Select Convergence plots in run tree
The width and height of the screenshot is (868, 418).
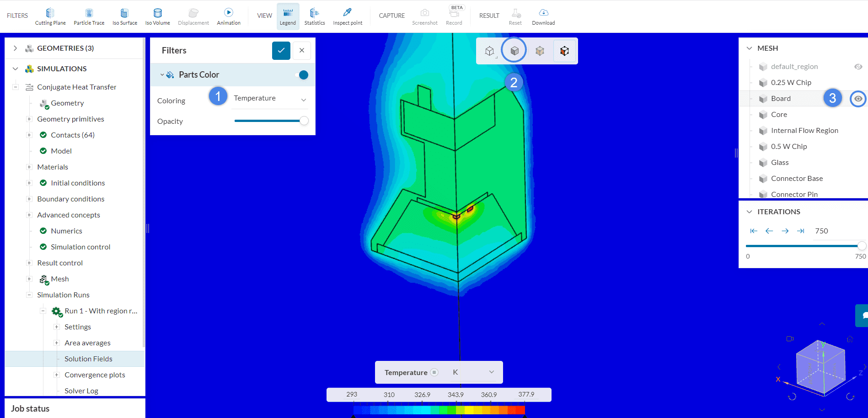[95, 375]
